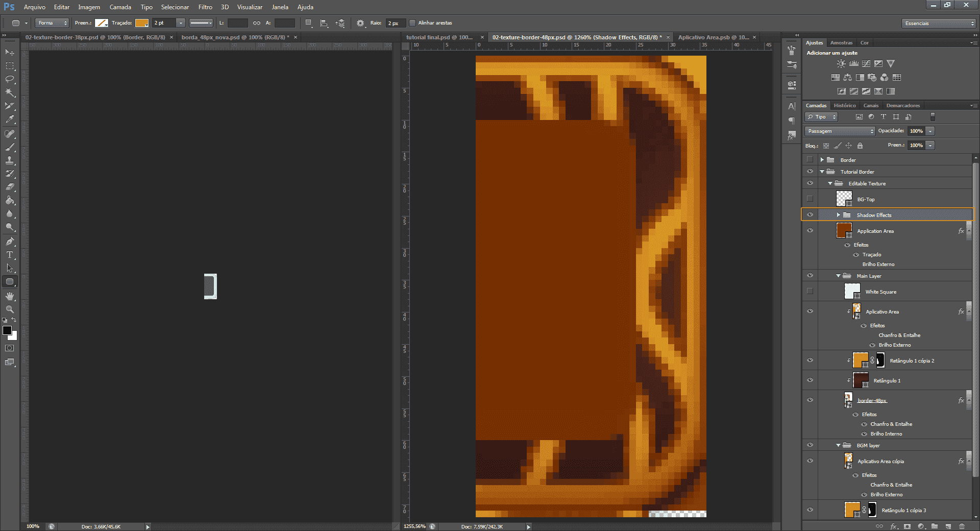
Task: Select the Horizontal Type tool
Action: coord(10,255)
